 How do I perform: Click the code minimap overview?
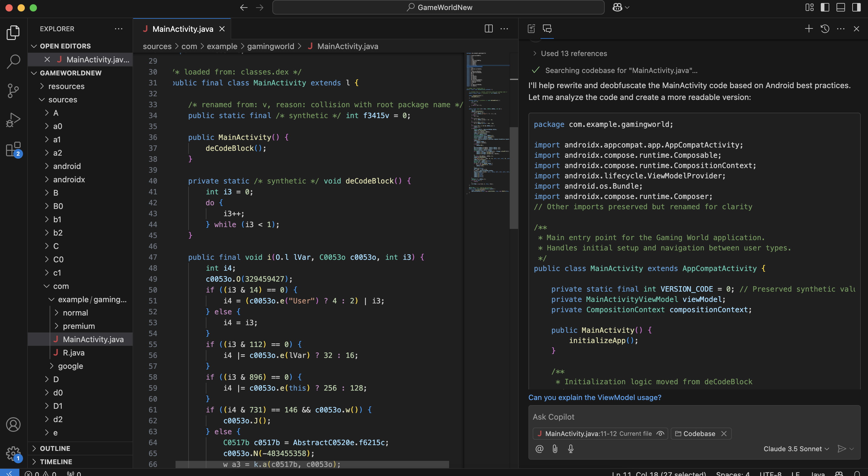[487, 123]
